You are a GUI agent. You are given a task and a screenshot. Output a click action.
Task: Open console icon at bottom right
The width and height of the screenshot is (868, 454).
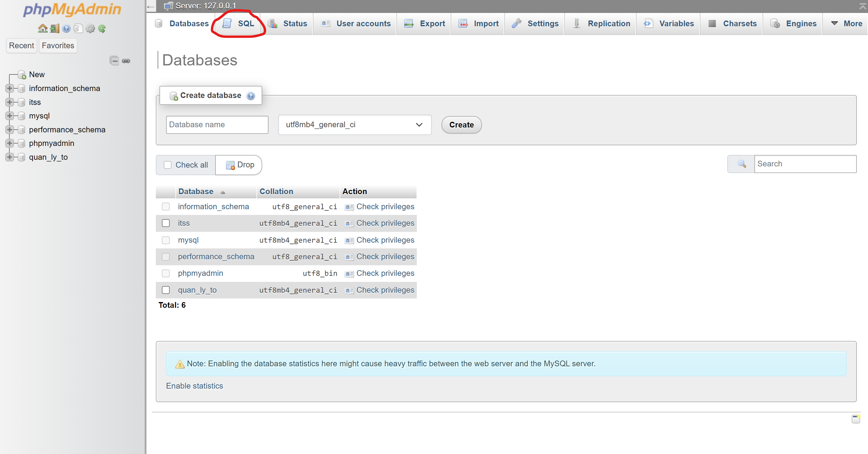(x=856, y=419)
